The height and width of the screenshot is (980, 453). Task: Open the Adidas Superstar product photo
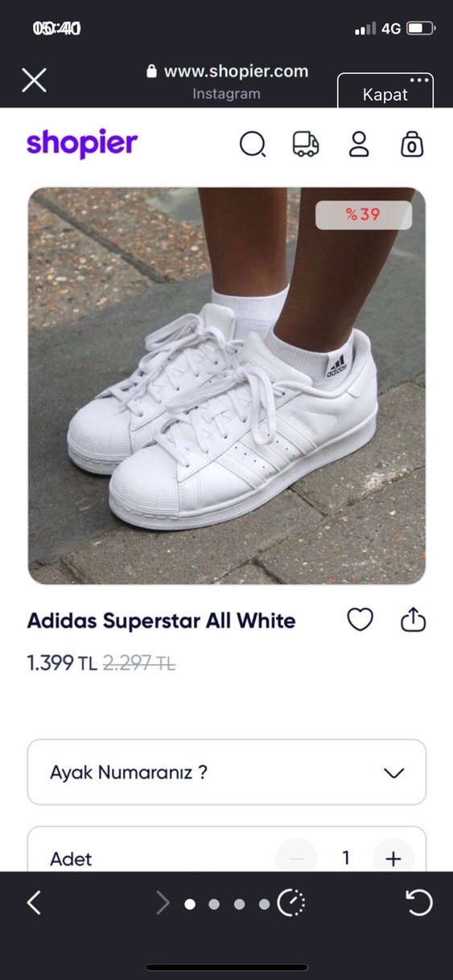tap(226, 386)
